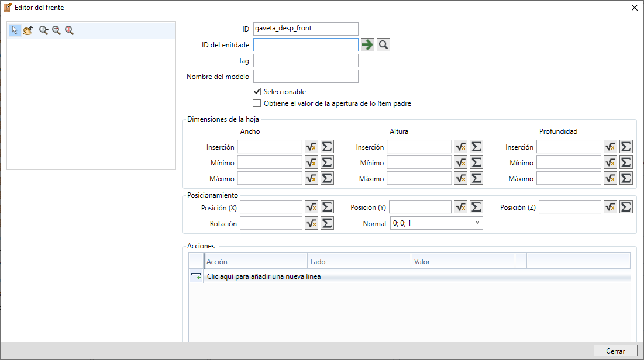Open formula editor for Rotación
The height and width of the screenshot is (360, 644).
[311, 223]
